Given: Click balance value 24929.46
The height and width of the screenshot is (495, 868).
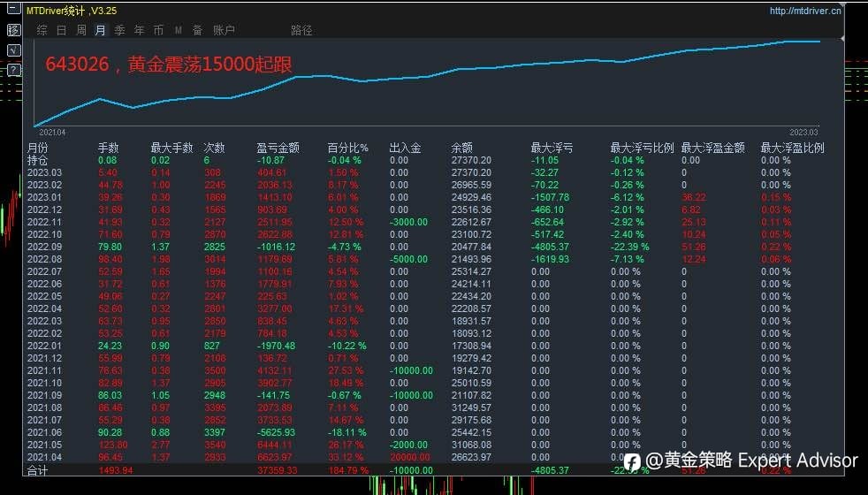Looking at the screenshot, I should tap(471, 197).
